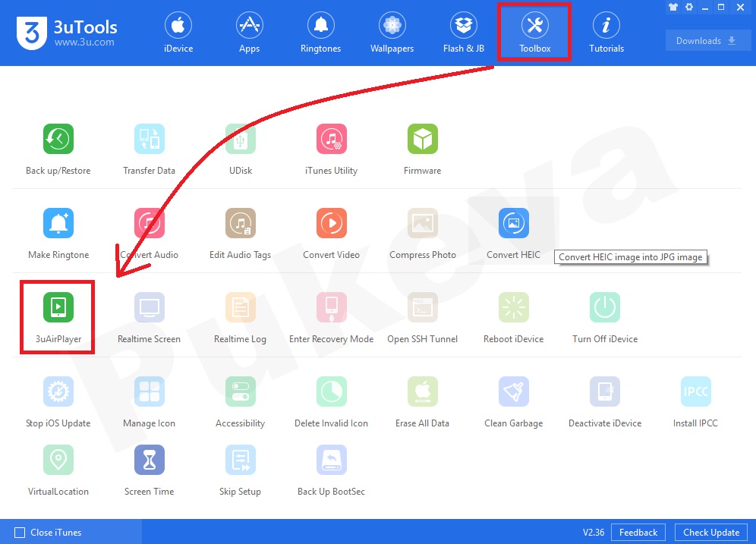Select Deactivate iDevice
This screenshot has width=756, height=544.
[x=605, y=402]
